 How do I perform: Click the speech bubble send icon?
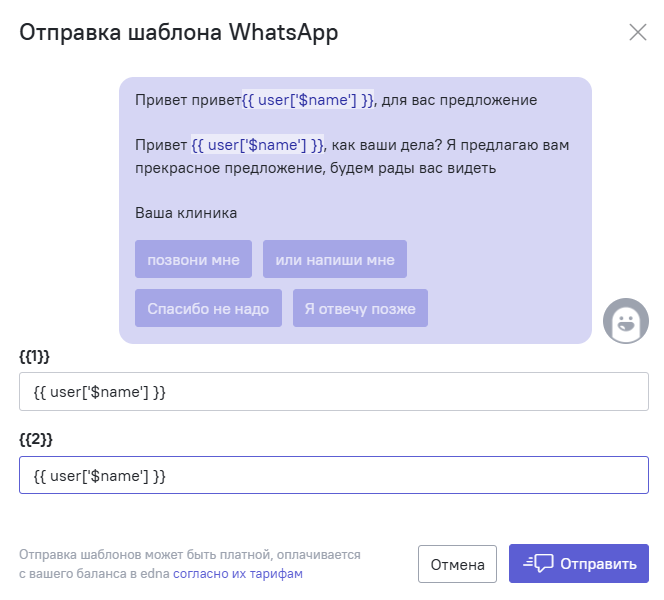pos(538,563)
